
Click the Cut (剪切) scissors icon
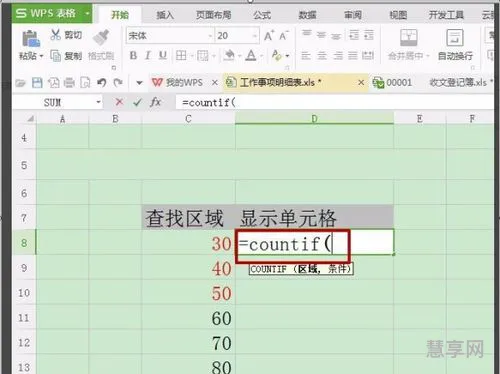55,34
